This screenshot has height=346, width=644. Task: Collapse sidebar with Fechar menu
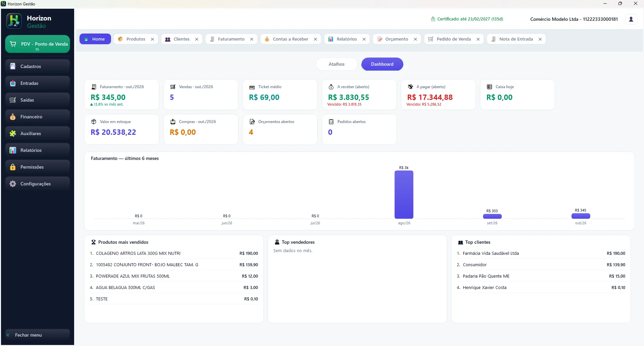[38, 335]
